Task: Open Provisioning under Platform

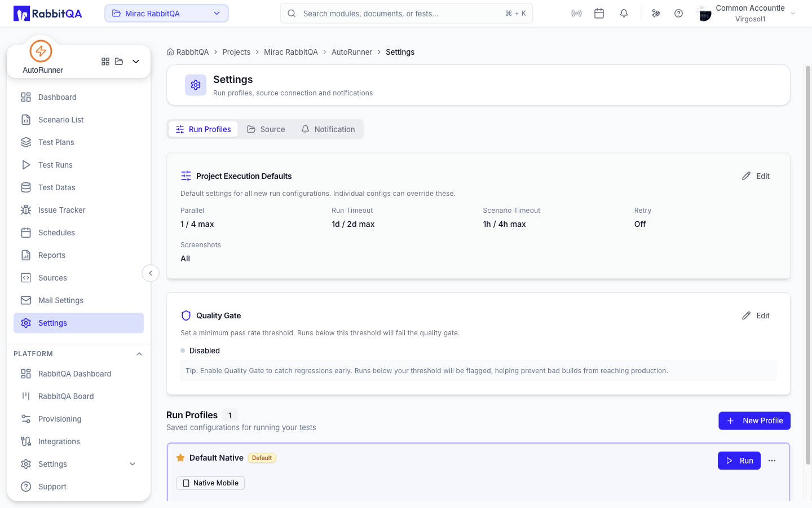Action: (x=78, y=419)
